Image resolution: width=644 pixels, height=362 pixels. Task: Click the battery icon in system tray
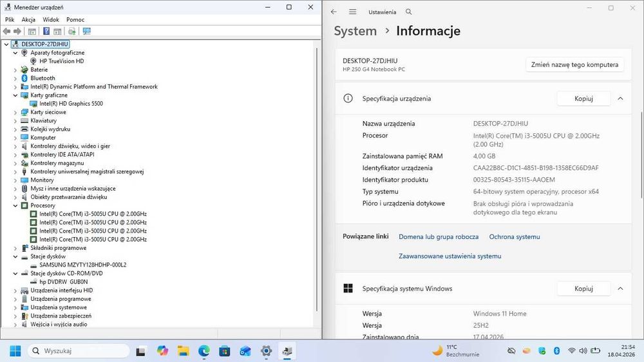[x=596, y=350]
